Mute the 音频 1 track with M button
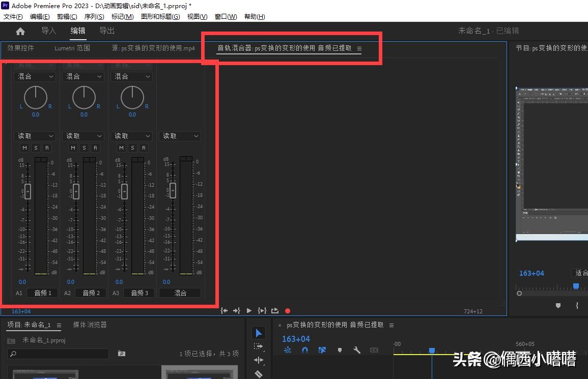588x379 pixels. click(24, 148)
